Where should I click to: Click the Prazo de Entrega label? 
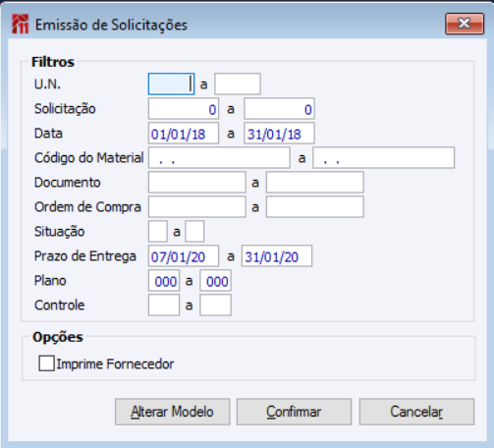(x=85, y=256)
